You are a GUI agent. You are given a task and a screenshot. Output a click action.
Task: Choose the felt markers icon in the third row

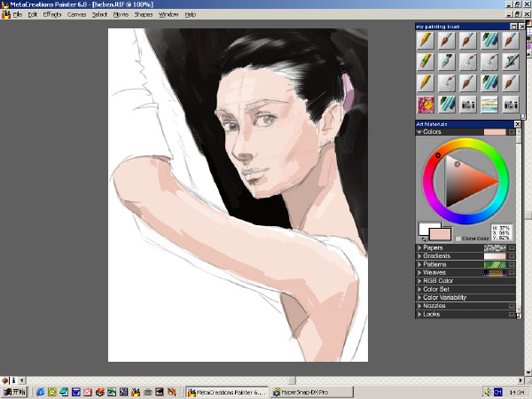(x=489, y=83)
